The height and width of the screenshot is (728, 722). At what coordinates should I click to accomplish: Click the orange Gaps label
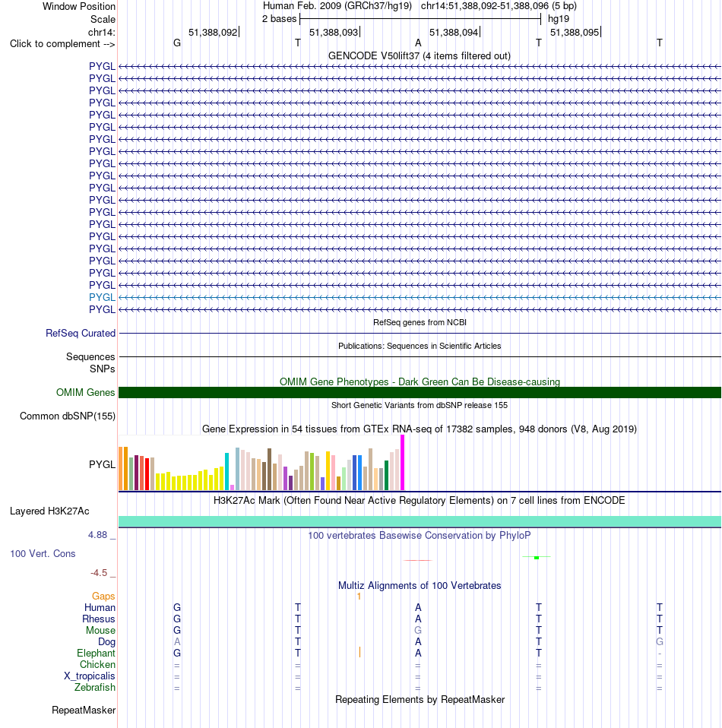tap(103, 596)
